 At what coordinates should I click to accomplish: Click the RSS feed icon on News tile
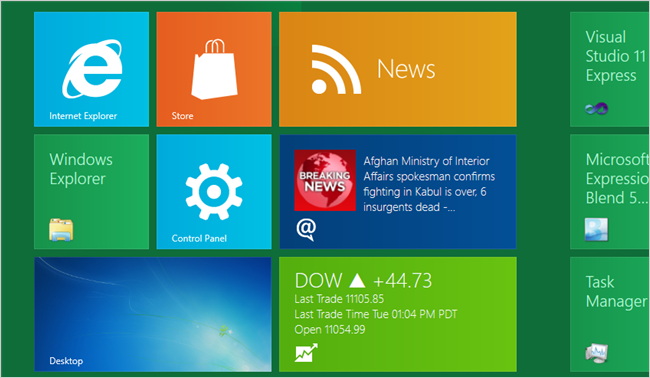click(336, 70)
